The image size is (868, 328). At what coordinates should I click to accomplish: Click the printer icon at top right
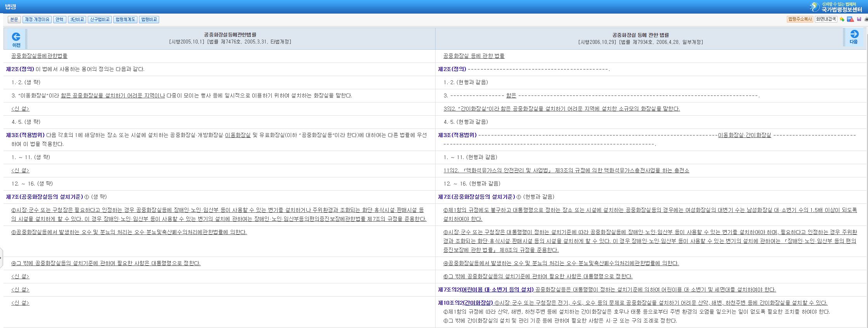tap(866, 19)
